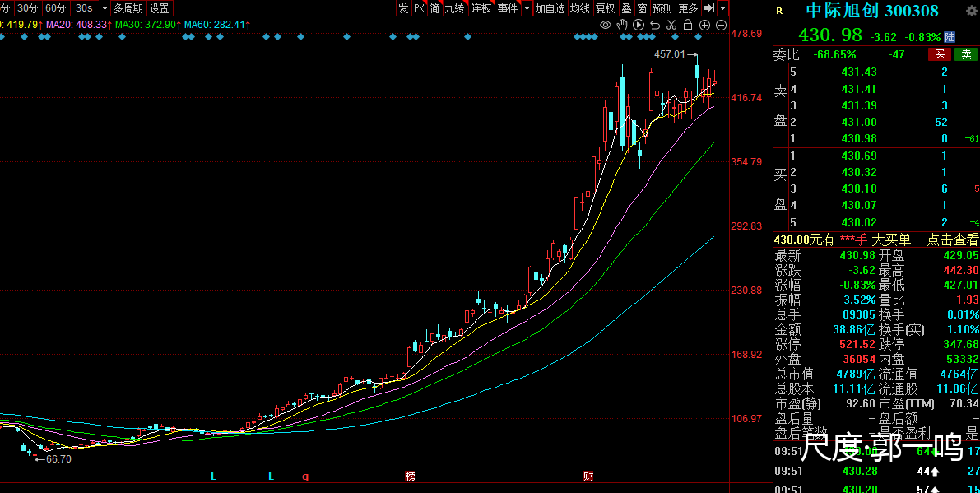This screenshot has height=493, width=980.
Task: Select the hand pan tool
Action: click(622, 25)
